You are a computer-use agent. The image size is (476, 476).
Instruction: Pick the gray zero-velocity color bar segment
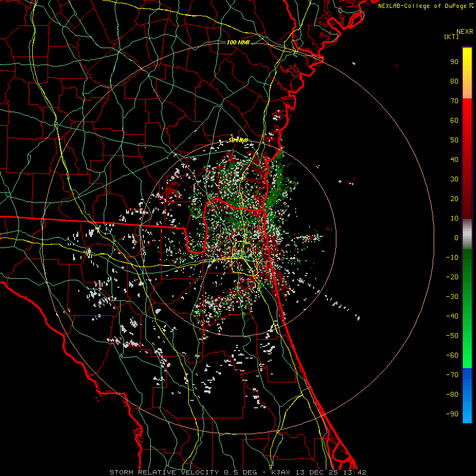pyautogui.click(x=467, y=234)
